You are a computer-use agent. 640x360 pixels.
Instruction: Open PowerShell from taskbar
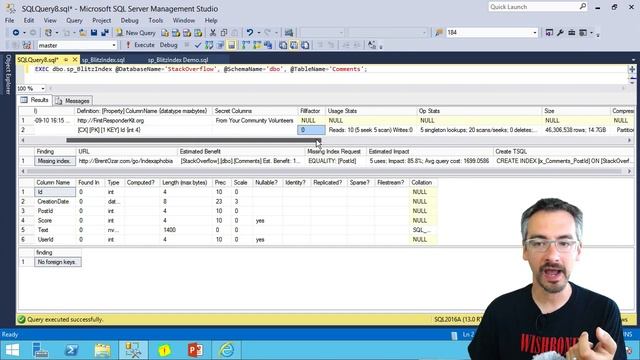71,350
